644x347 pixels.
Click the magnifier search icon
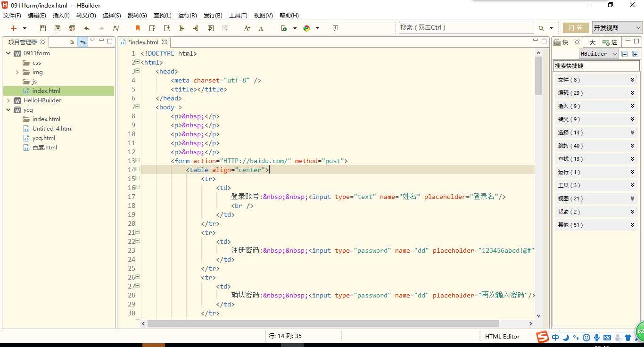coord(541,28)
